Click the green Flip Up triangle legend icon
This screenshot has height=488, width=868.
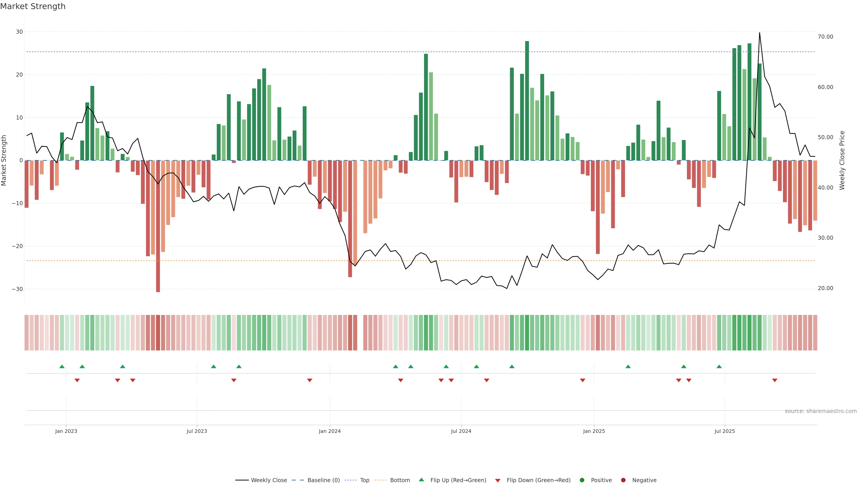[x=421, y=480]
